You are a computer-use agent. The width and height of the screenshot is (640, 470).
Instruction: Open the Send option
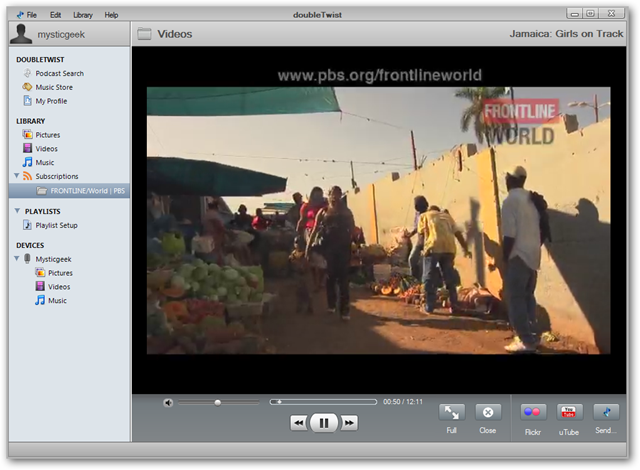[x=606, y=413]
